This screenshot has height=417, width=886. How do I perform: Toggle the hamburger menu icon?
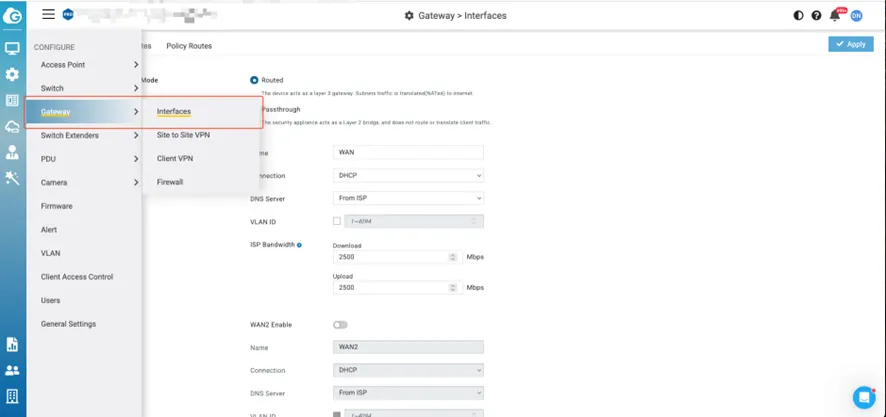[49, 14]
